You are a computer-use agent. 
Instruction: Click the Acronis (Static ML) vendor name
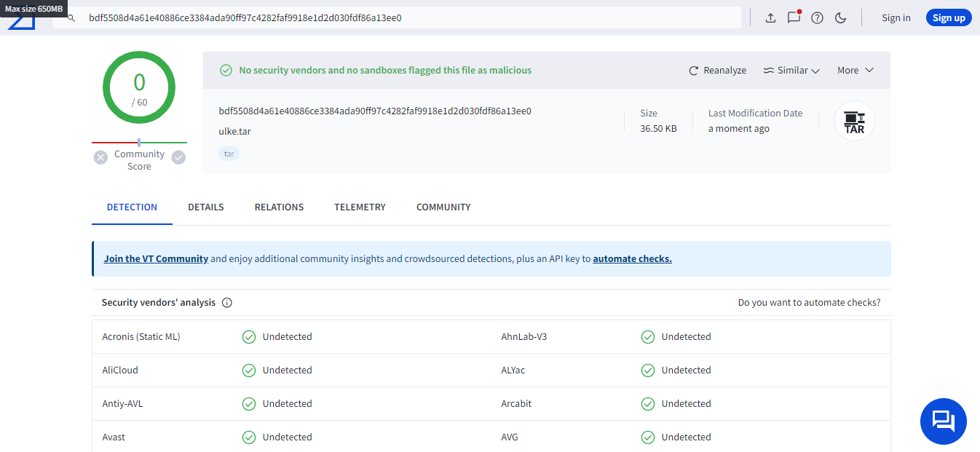click(141, 337)
